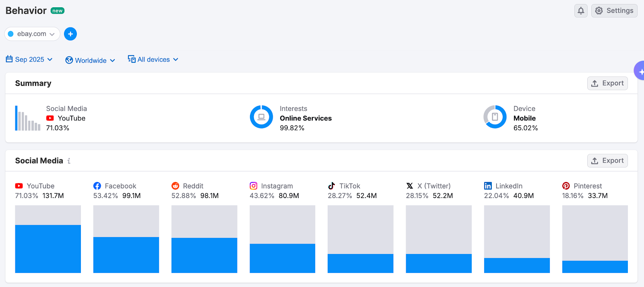
Task: Click the Pinterest blue bar segment
Action: (594, 266)
